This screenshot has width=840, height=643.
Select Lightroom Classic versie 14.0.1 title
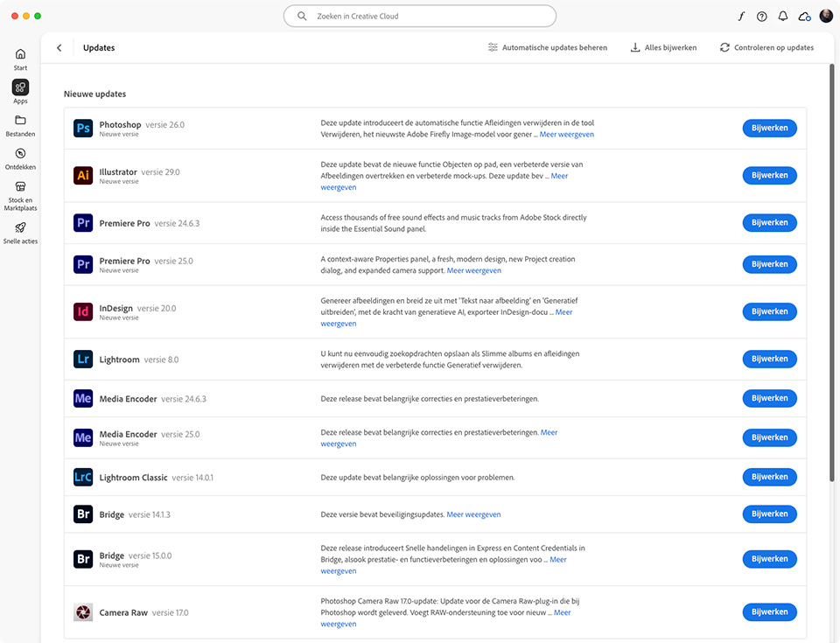point(157,478)
